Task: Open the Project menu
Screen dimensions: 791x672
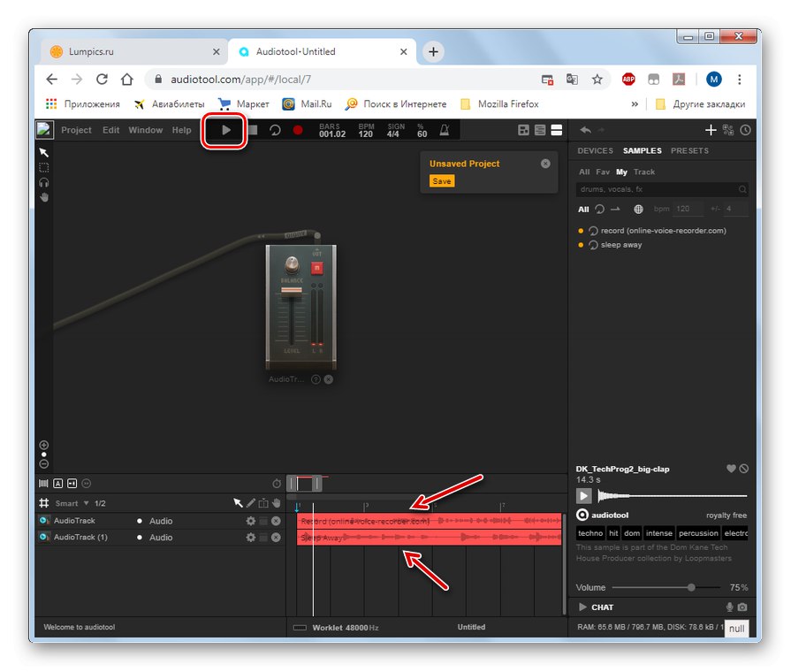Action: [x=76, y=130]
